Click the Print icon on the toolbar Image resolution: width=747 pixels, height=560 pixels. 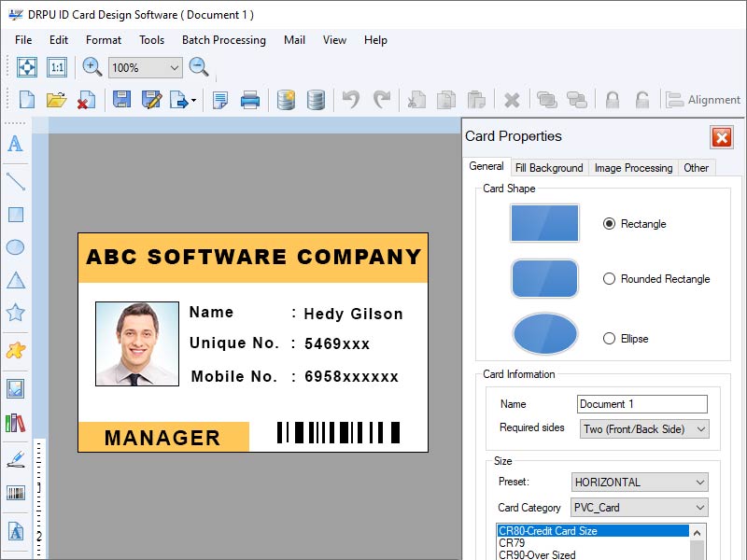click(x=249, y=100)
